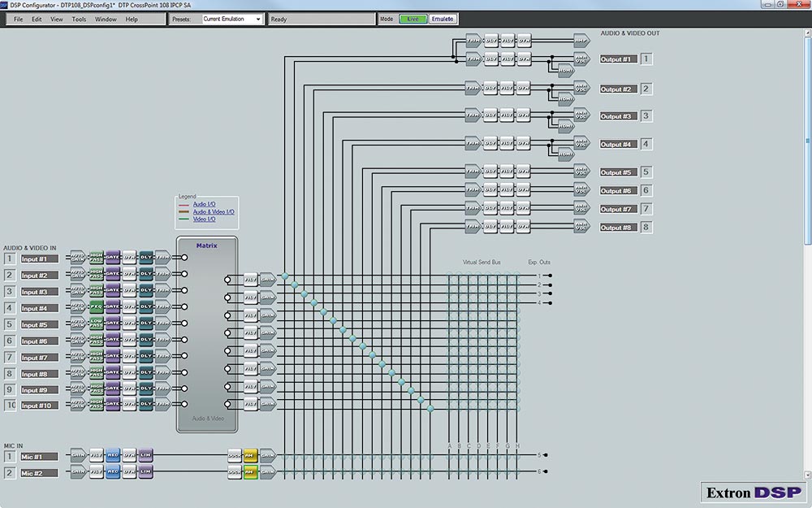
Task: Click the Input #7 name field
Action: [40, 358]
